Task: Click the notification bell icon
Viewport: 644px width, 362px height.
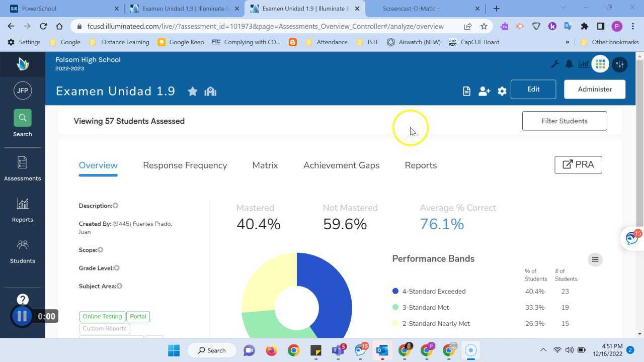Action: (569, 64)
